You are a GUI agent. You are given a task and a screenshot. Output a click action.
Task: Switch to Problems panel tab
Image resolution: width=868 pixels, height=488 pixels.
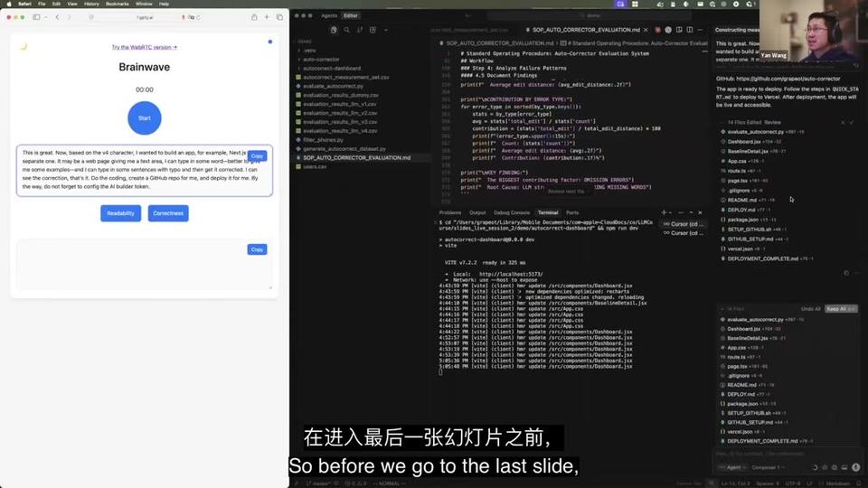point(450,212)
